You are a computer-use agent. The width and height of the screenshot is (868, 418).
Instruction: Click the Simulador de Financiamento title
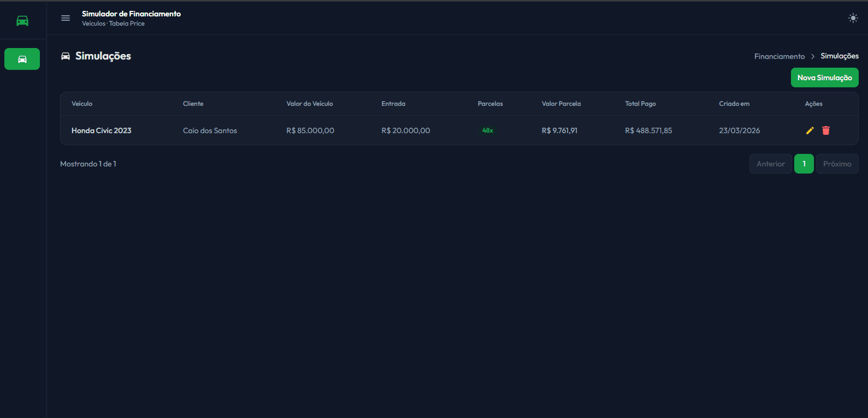pyautogui.click(x=131, y=14)
